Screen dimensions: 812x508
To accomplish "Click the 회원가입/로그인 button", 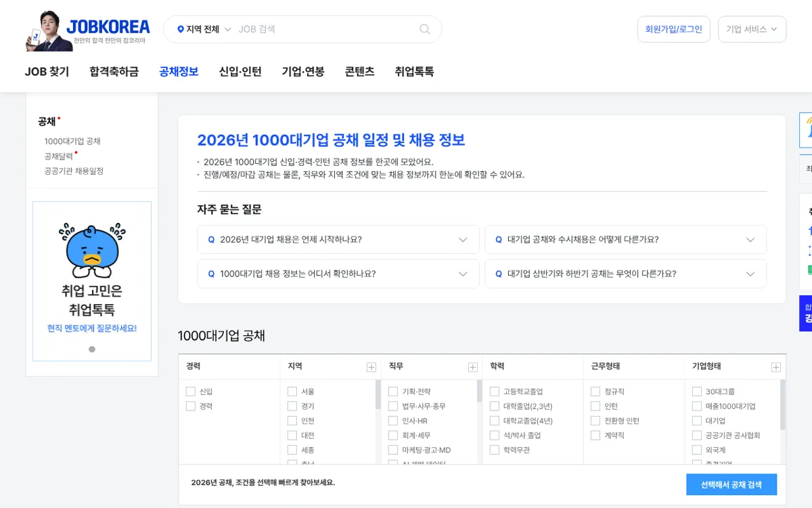I will (674, 29).
